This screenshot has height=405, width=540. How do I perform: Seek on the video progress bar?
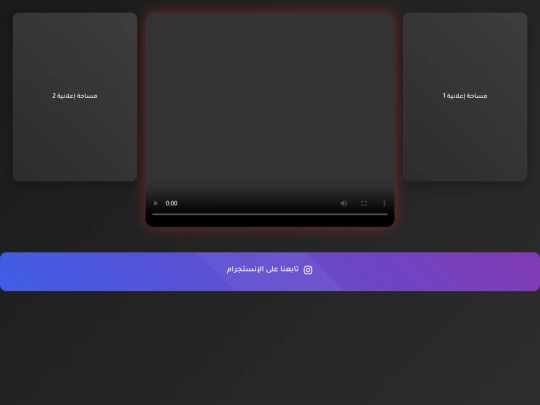[x=270, y=214]
